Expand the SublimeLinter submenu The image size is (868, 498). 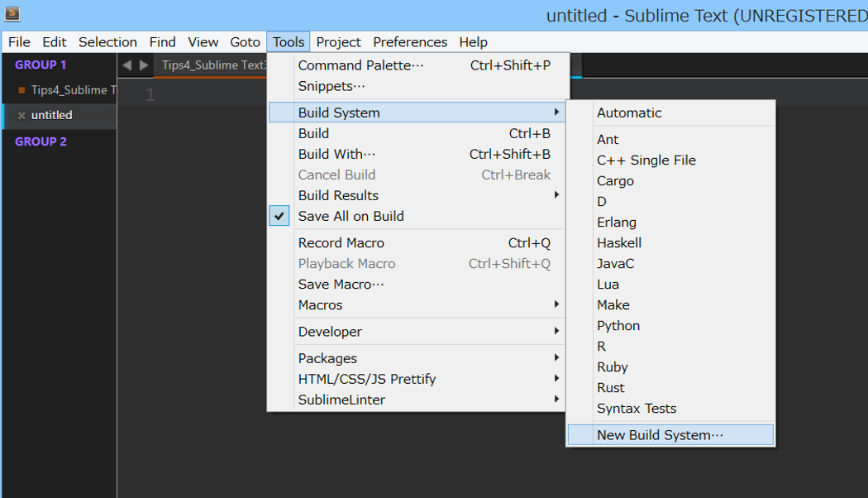click(x=417, y=400)
